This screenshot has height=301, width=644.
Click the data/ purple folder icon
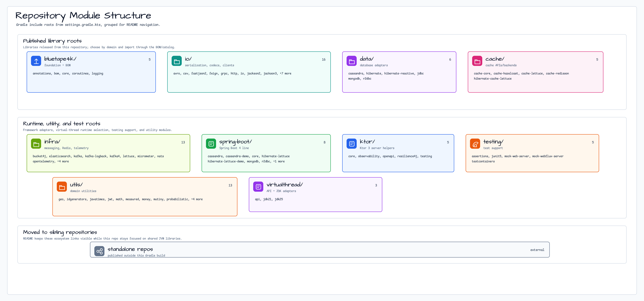pos(352,61)
